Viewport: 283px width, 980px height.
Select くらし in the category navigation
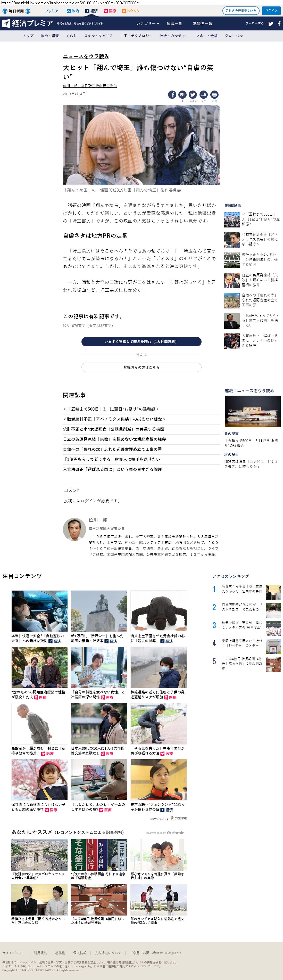tap(71, 36)
